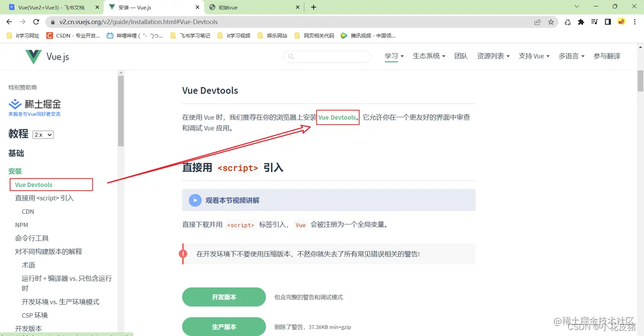Click inside the search input field

(327, 56)
